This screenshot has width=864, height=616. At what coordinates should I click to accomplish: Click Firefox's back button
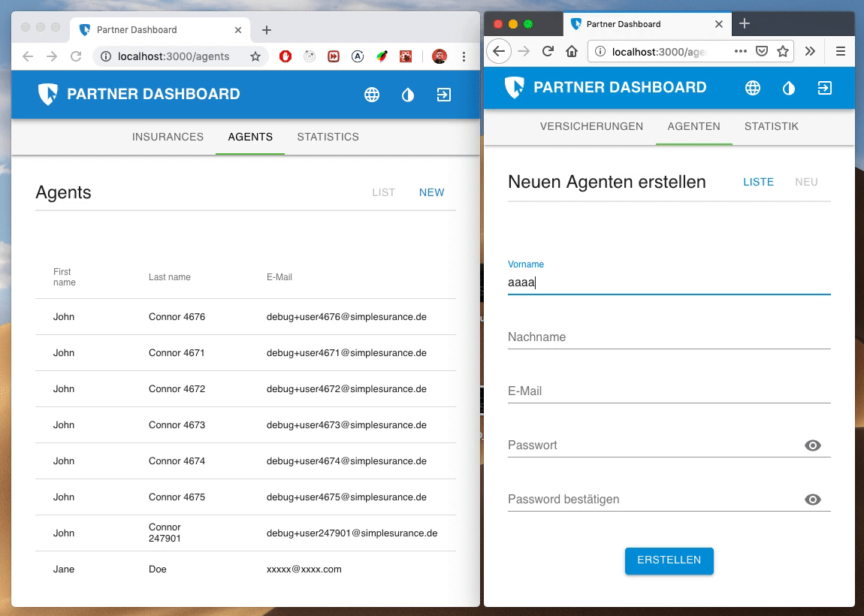(x=499, y=52)
